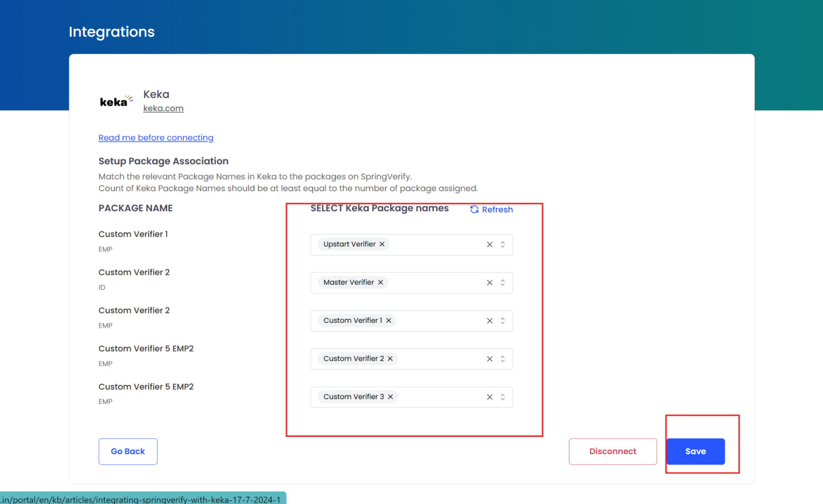This screenshot has width=823, height=504.
Task: Clear all selections in Upstart Verifier field
Action: click(490, 245)
